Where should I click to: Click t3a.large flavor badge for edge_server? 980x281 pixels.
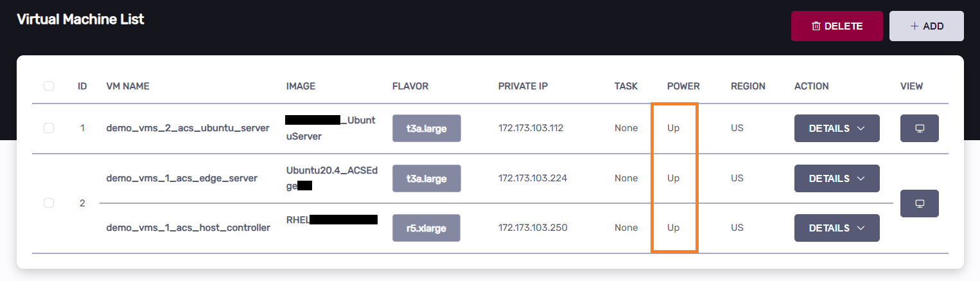(x=426, y=178)
